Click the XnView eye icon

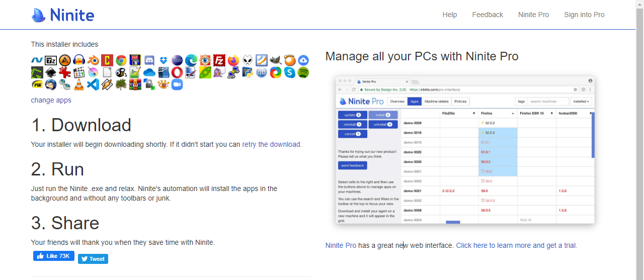tap(164, 84)
